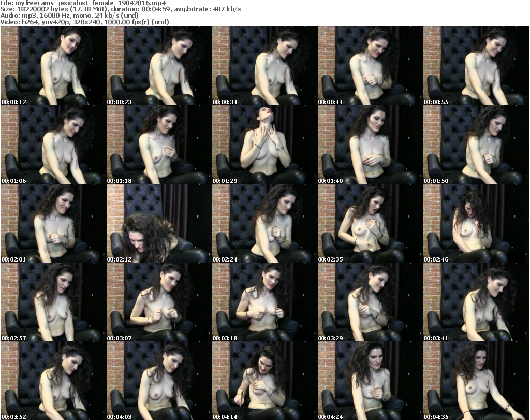Pick the frame thumbnail stamped 00:03:52

tap(53, 381)
